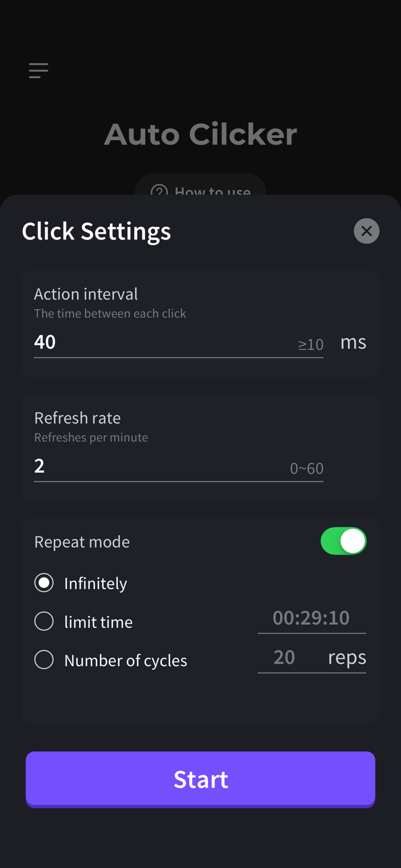Viewport: 401px width, 868px height.
Task: Click the ms unit label
Action: pyautogui.click(x=353, y=341)
